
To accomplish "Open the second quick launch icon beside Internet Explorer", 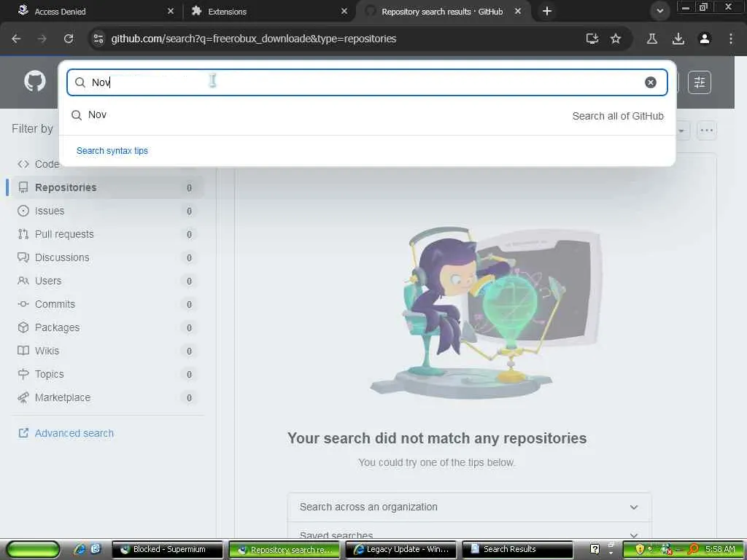I will point(96,549).
